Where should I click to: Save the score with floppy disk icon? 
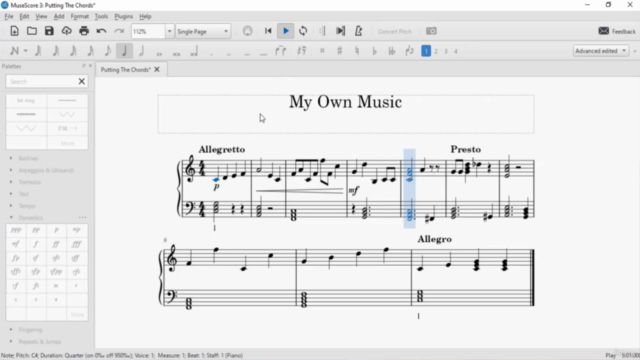pos(49,31)
